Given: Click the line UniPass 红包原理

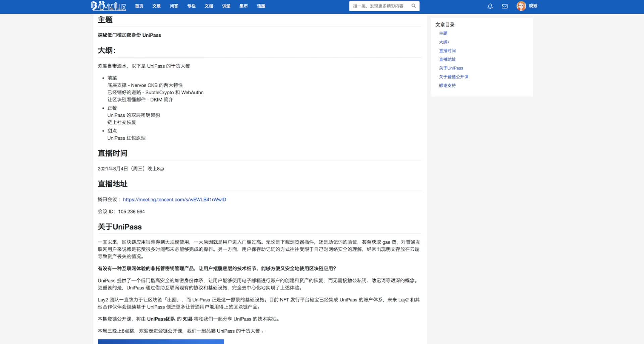Looking at the screenshot, I should coord(126,138).
